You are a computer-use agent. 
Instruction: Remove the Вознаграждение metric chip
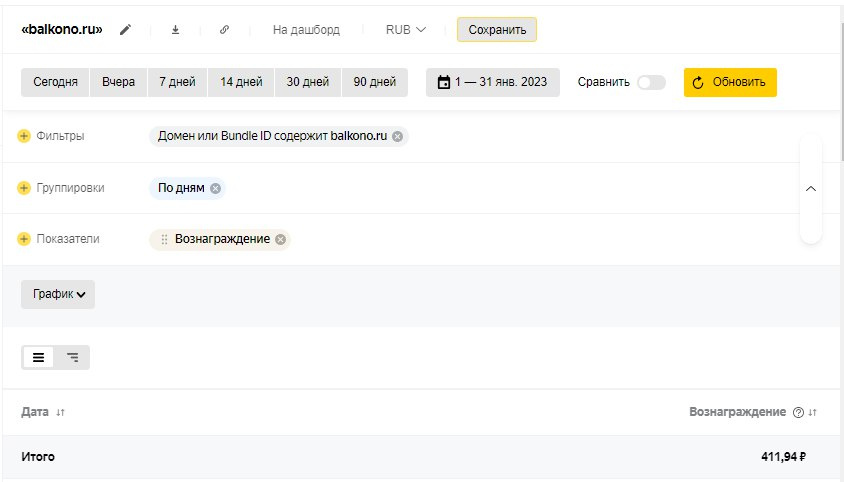point(280,240)
